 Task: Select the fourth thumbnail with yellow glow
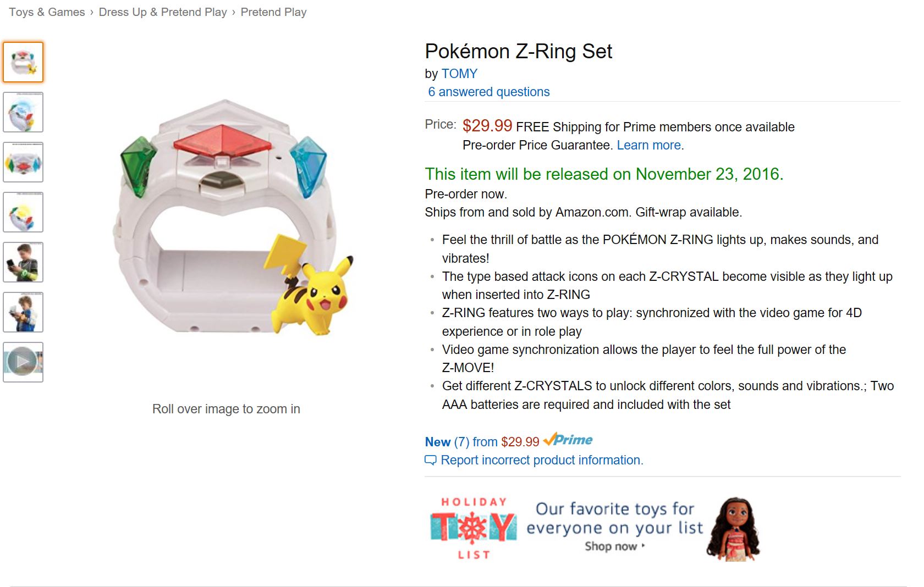pyautogui.click(x=23, y=212)
